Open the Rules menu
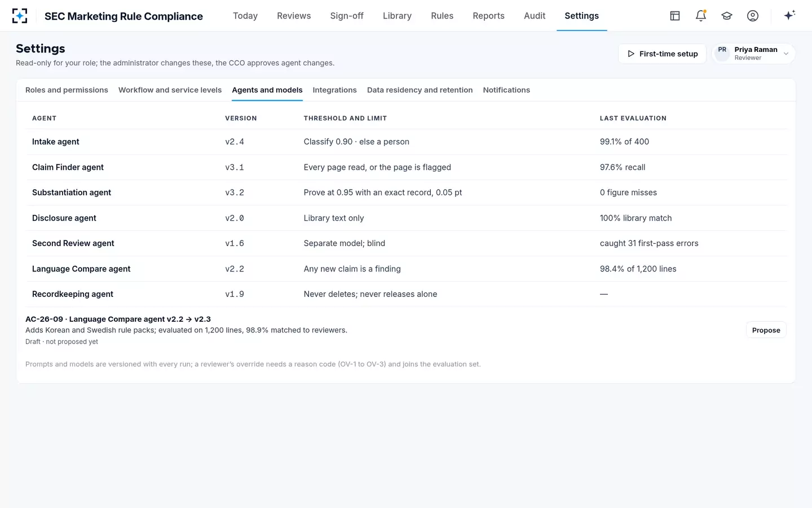This screenshot has height=508, width=812. coord(442,16)
